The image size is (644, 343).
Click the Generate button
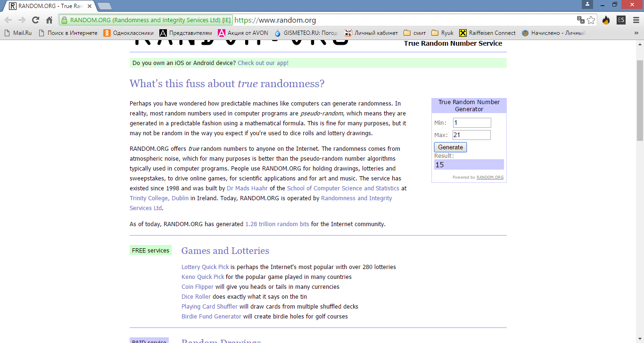[450, 147]
